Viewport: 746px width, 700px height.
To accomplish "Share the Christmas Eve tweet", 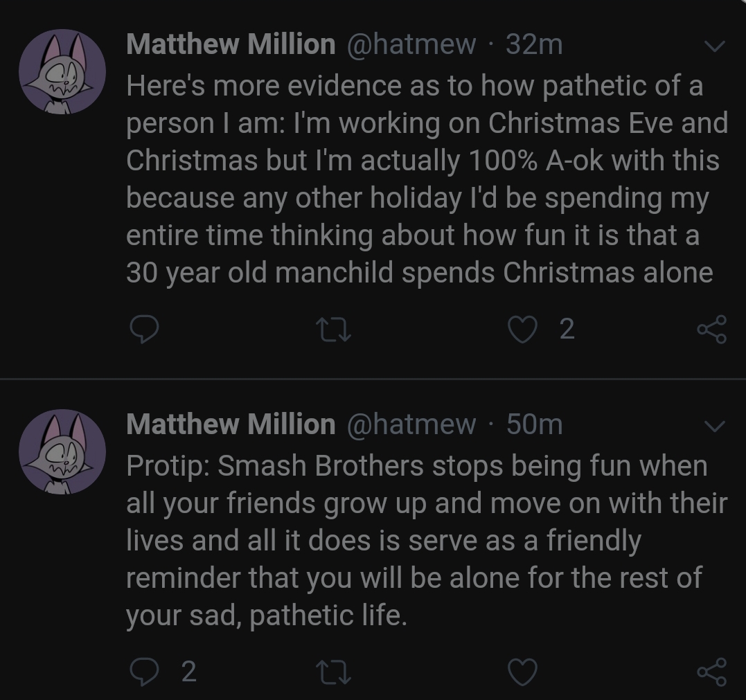I will [x=711, y=330].
